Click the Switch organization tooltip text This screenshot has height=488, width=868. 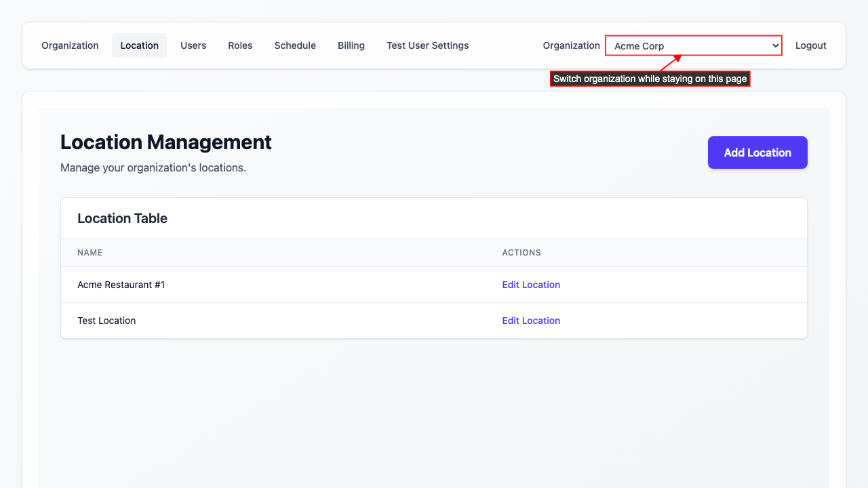coord(650,79)
